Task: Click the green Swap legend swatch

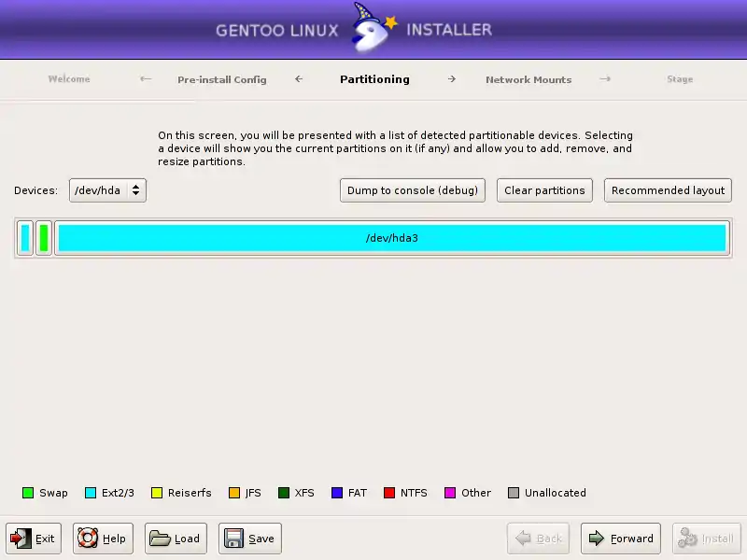Action: pos(28,493)
